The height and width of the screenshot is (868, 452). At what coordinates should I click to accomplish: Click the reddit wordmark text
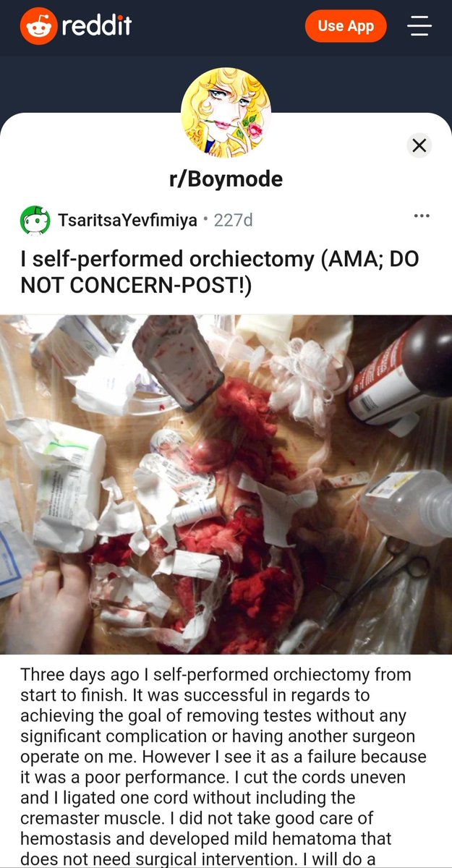click(97, 27)
